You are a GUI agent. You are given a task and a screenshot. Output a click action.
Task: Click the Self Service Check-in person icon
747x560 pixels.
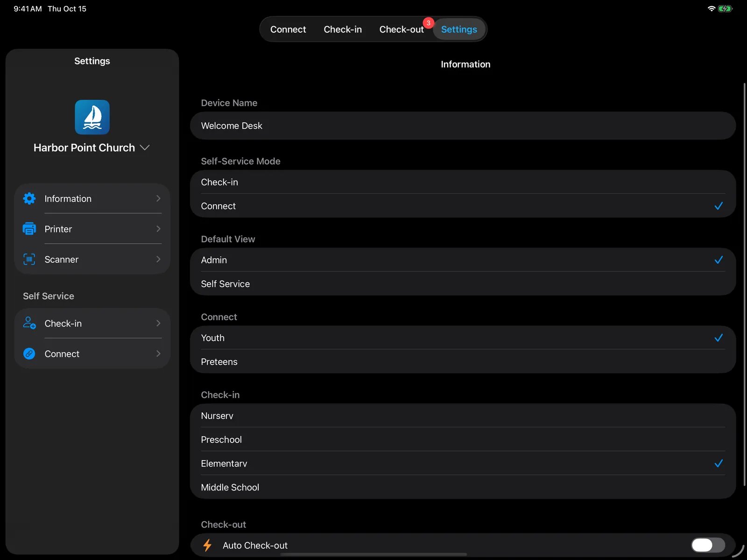(x=29, y=323)
